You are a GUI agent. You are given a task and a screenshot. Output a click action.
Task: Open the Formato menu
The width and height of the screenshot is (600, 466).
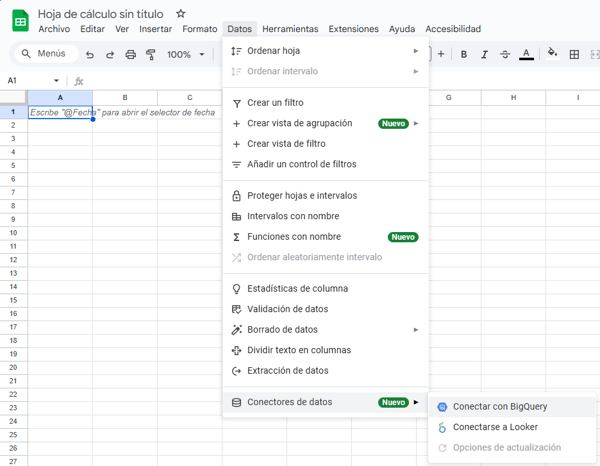point(200,29)
